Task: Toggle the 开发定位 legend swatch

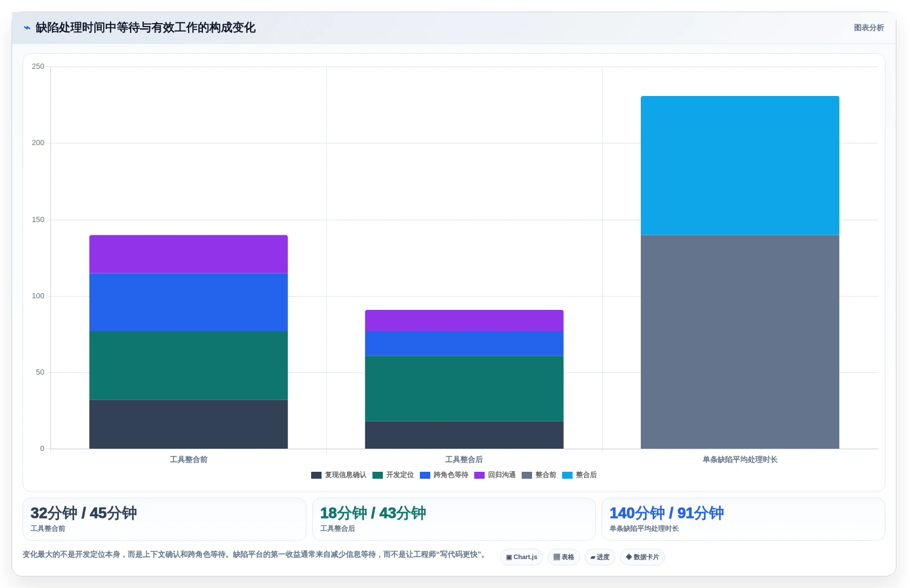Action: click(378, 475)
